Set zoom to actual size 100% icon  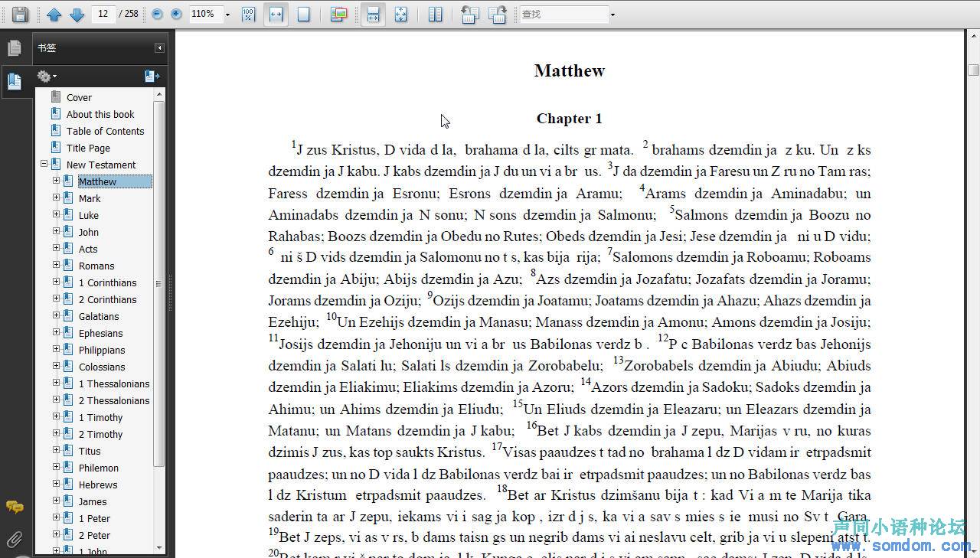click(248, 14)
